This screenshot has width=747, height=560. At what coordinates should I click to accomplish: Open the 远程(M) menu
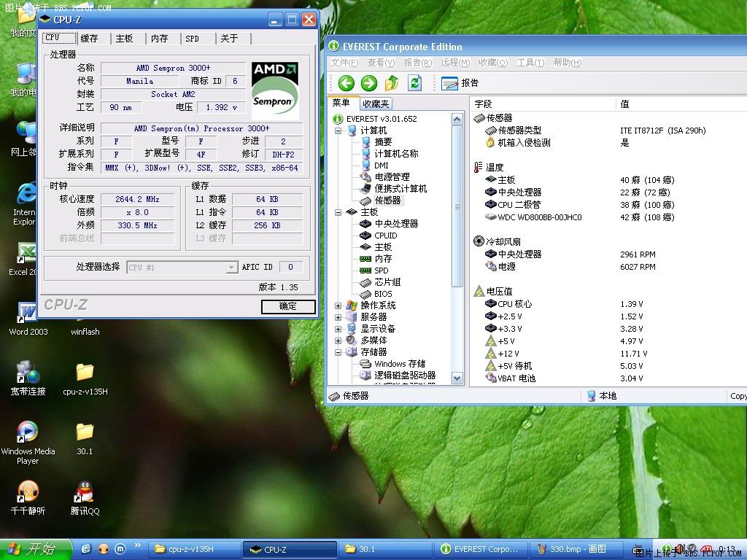pos(455,63)
